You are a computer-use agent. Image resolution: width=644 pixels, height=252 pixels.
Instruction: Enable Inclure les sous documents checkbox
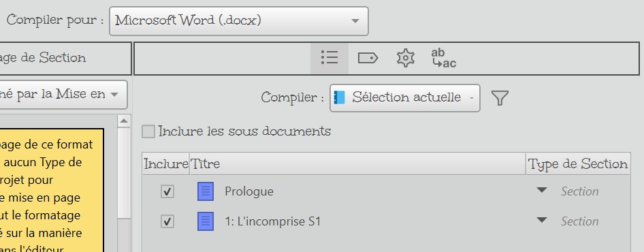click(148, 131)
